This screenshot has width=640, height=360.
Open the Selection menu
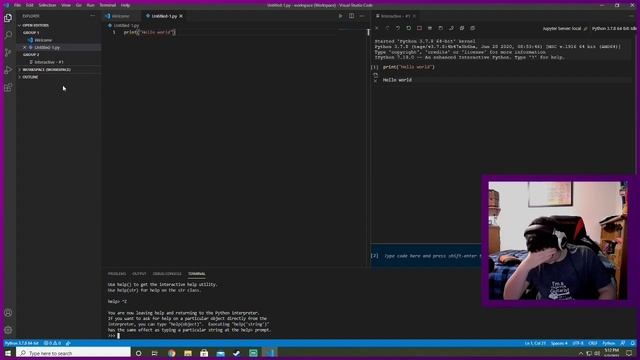point(47,5)
